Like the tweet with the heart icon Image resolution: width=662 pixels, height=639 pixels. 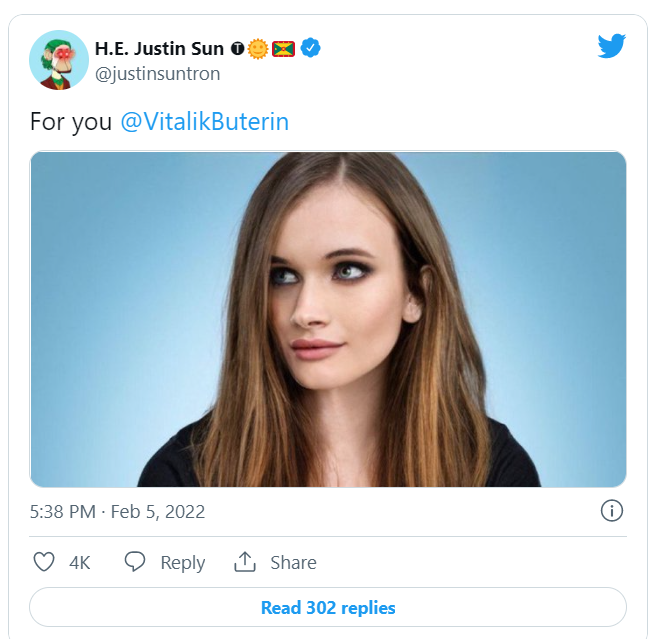point(44,562)
